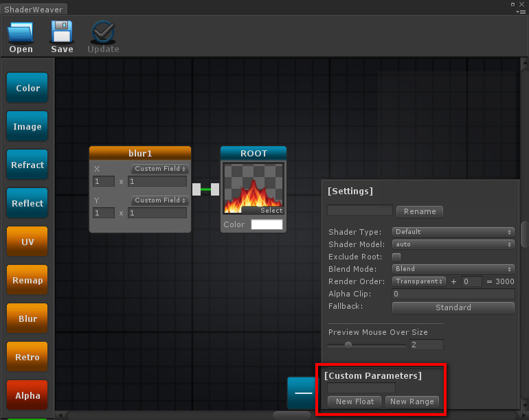Maximize the ShaderWeaver window
This screenshot has height=420, width=529.
pos(513,4)
